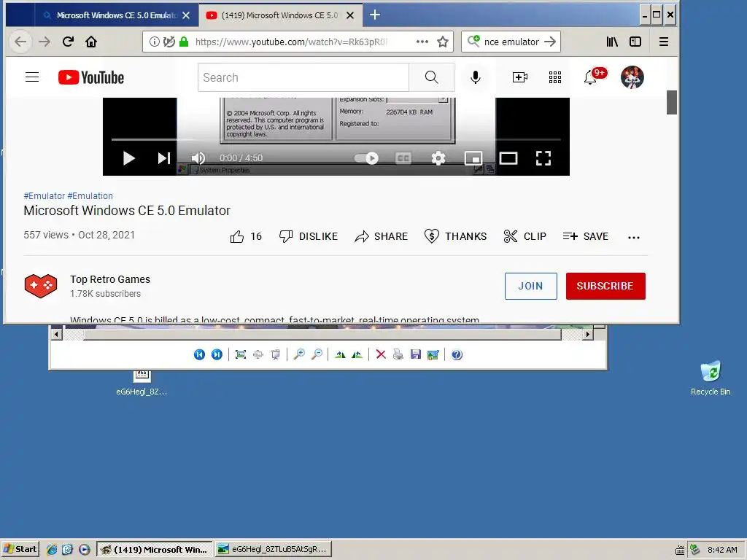Open YouTube apps grid icon
The width and height of the screenshot is (747, 560).
(555, 77)
